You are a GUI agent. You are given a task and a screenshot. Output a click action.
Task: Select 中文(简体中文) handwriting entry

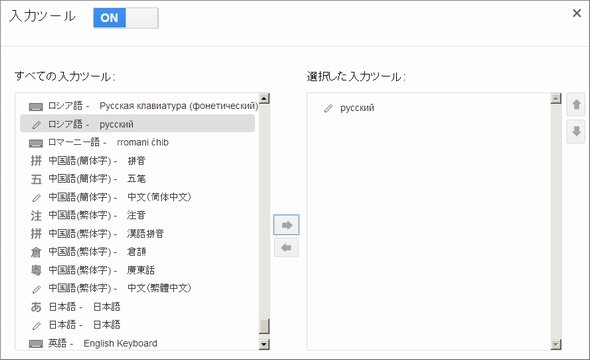tap(137, 197)
